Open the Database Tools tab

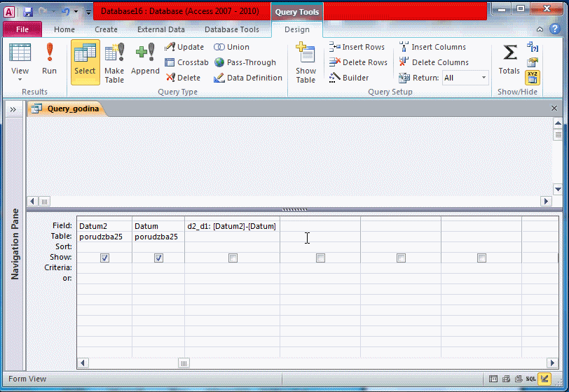(231, 29)
